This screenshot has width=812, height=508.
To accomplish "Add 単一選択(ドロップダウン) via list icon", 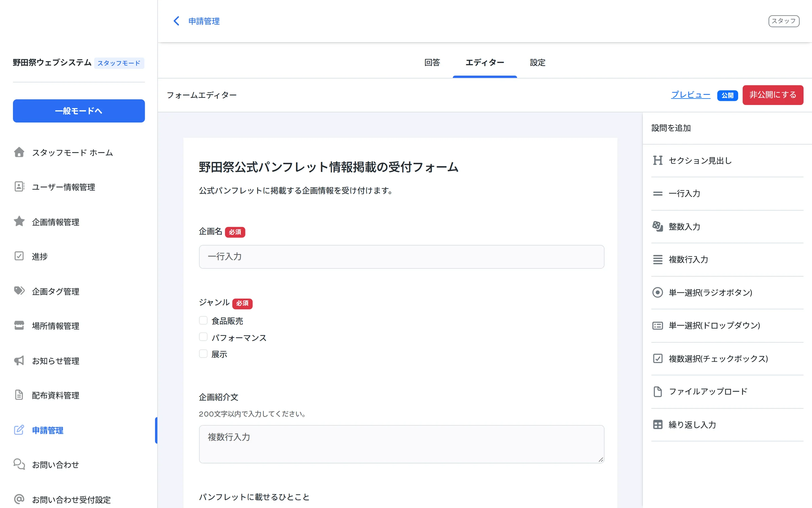I will [657, 325].
